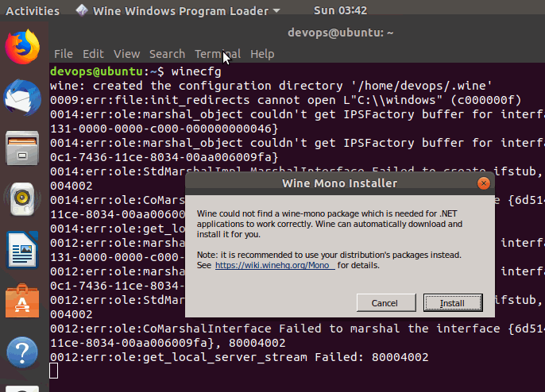
Task: Click the Wine Mono Installer title text
Action: click(339, 183)
